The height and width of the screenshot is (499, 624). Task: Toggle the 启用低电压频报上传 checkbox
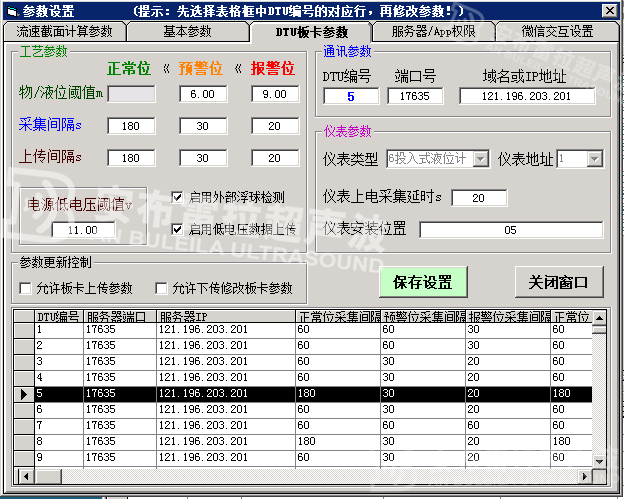click(x=178, y=229)
